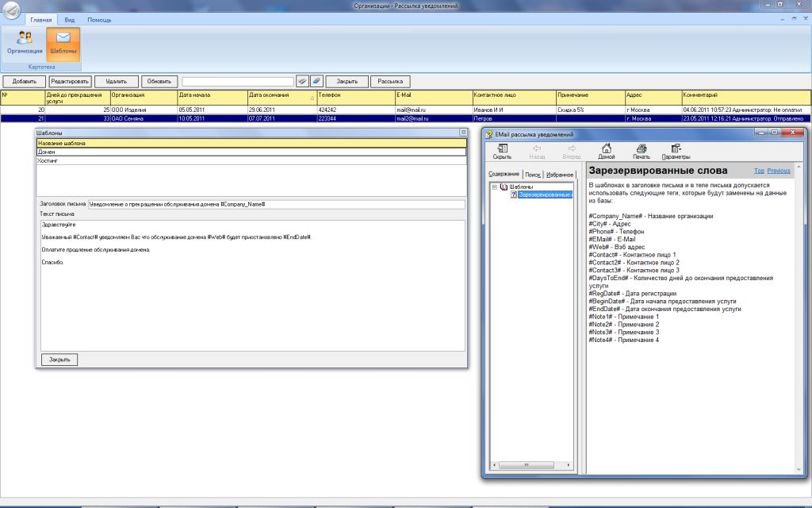
Task: Click the Комментарий column header
Action: click(746, 98)
